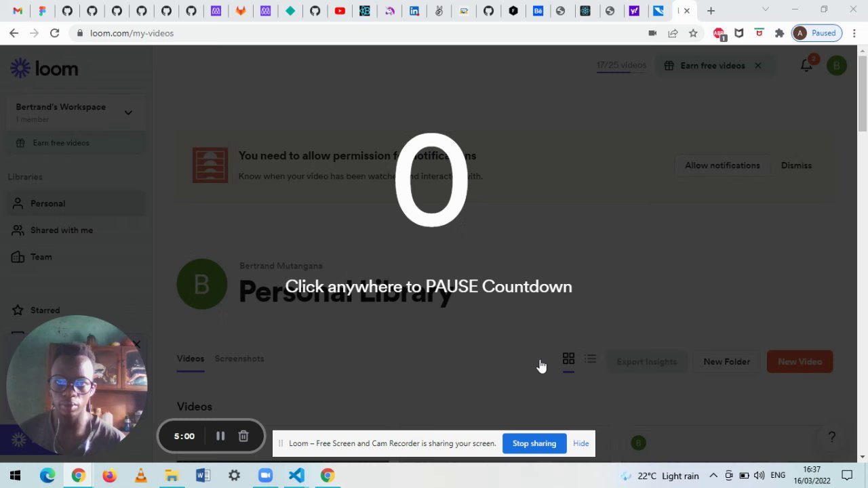Bookmark this page with star icon
This screenshot has height=488, width=868.
coord(693,33)
